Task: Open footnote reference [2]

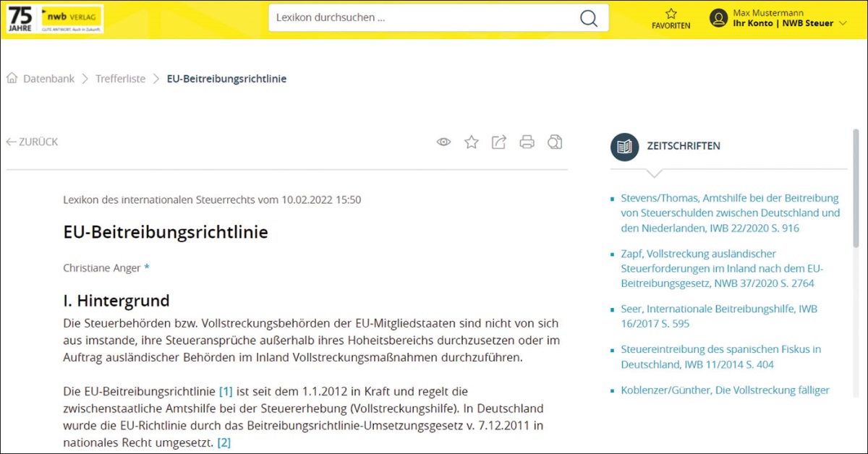Action: point(224,442)
